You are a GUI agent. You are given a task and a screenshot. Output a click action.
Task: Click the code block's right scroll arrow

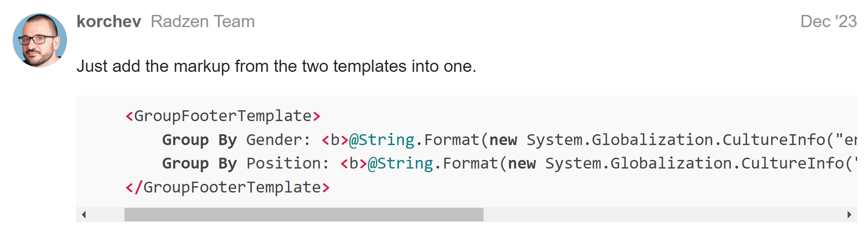(x=849, y=215)
